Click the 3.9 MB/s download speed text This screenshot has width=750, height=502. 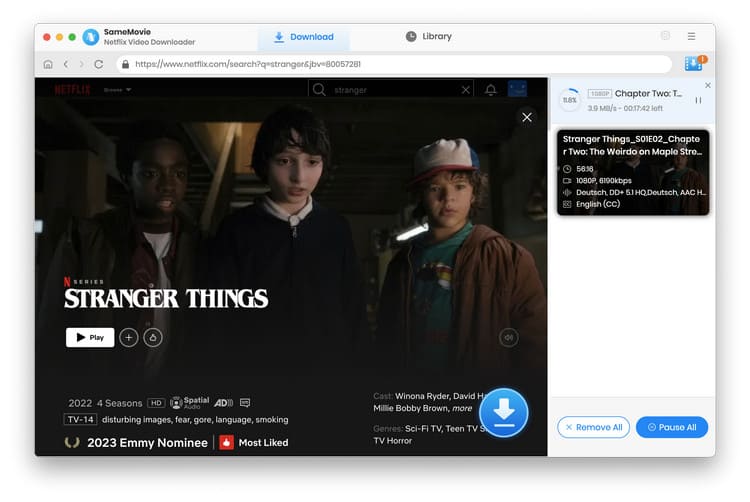[x=601, y=108]
